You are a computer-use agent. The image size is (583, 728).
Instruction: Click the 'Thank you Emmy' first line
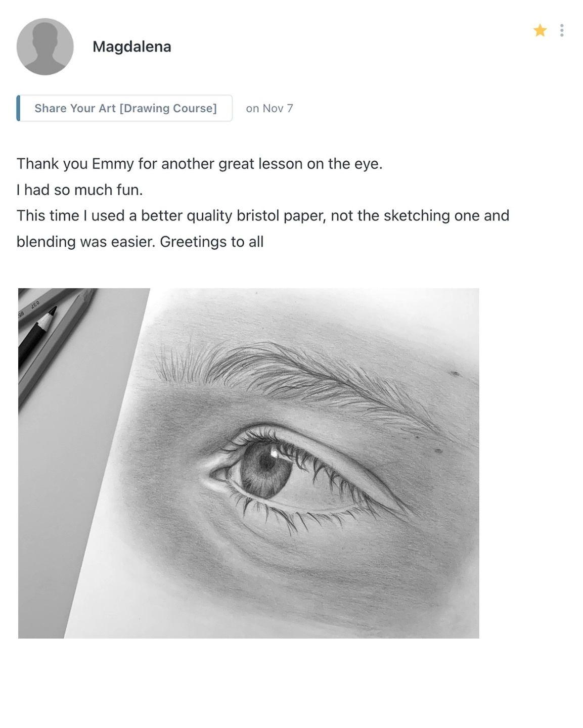click(199, 164)
